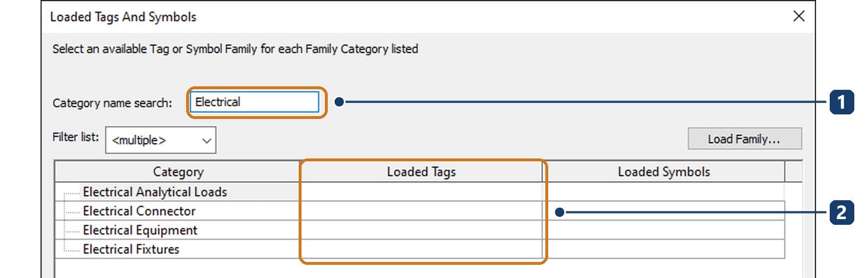Click the Category column header

(178, 172)
